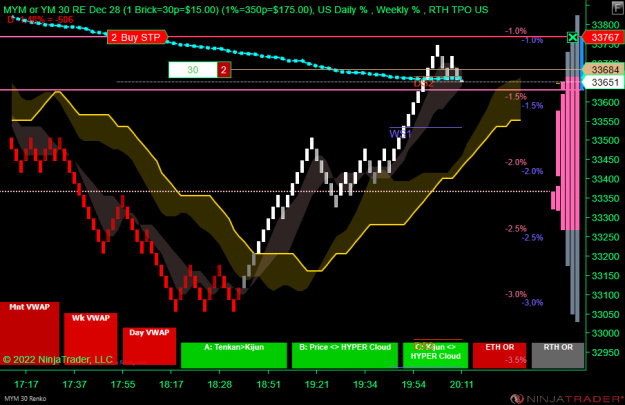Click the DS2 level label
Image resolution: width=625 pixels, height=405 pixels.
click(423, 83)
